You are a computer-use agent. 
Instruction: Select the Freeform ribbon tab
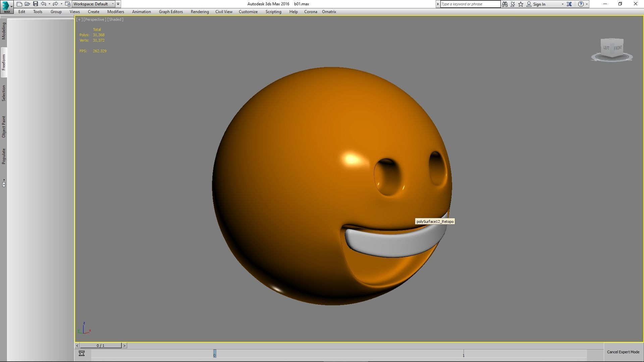[x=4, y=62]
